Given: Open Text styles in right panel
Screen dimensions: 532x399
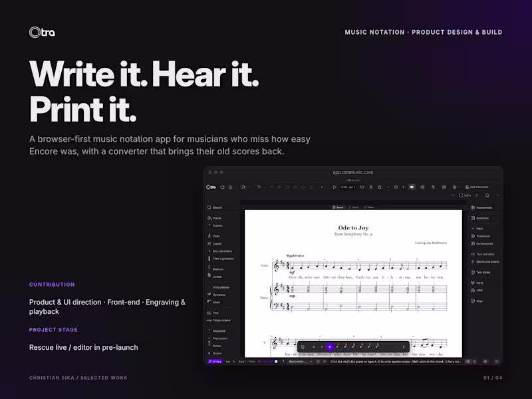Looking at the screenshot, I should [481, 272].
